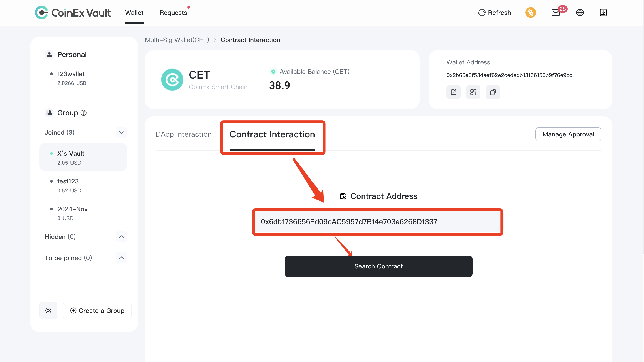Viewport: 644px width, 362px height.
Task: Open the language globe selector
Action: (580, 13)
